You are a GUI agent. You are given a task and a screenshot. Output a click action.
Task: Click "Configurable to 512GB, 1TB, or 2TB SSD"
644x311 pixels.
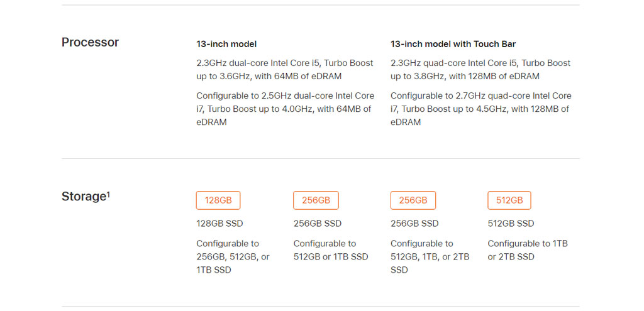(430, 257)
